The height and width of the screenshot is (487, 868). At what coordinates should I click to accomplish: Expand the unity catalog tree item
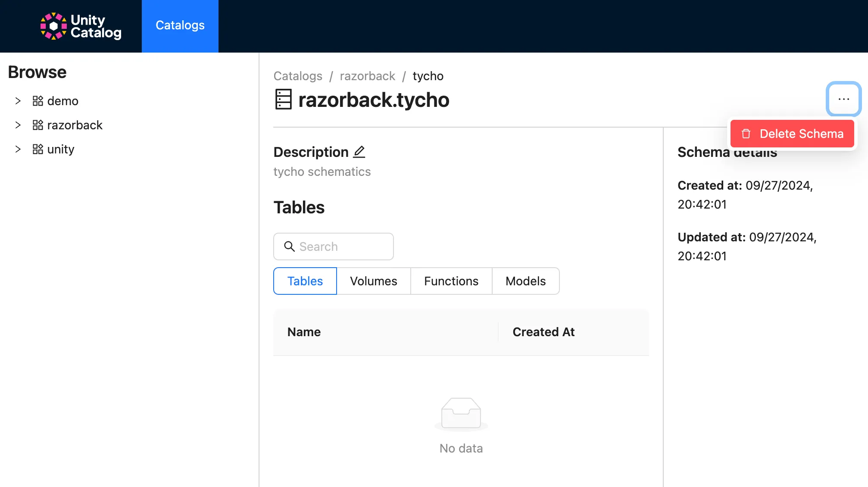[x=18, y=149]
